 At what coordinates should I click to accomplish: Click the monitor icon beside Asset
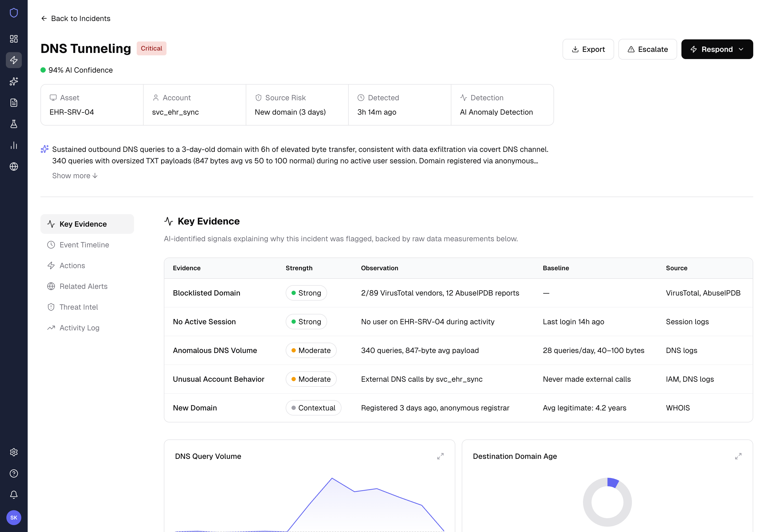click(53, 98)
